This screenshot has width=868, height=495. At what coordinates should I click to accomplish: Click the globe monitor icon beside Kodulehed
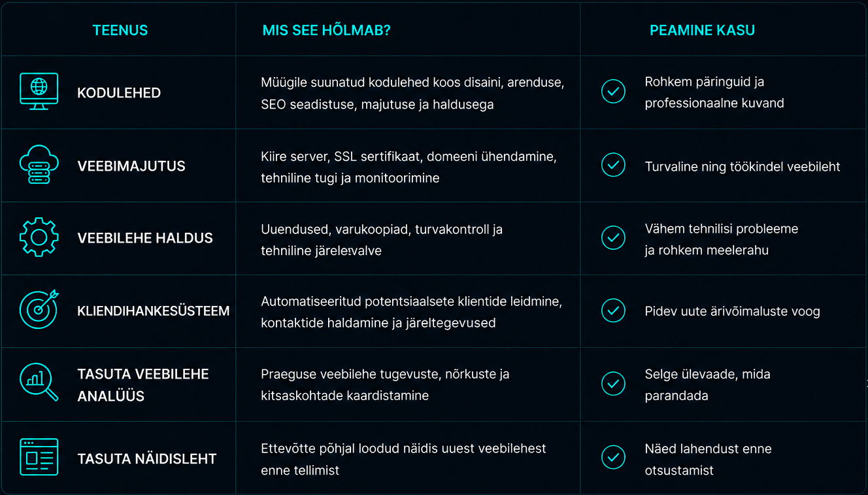pyautogui.click(x=39, y=92)
